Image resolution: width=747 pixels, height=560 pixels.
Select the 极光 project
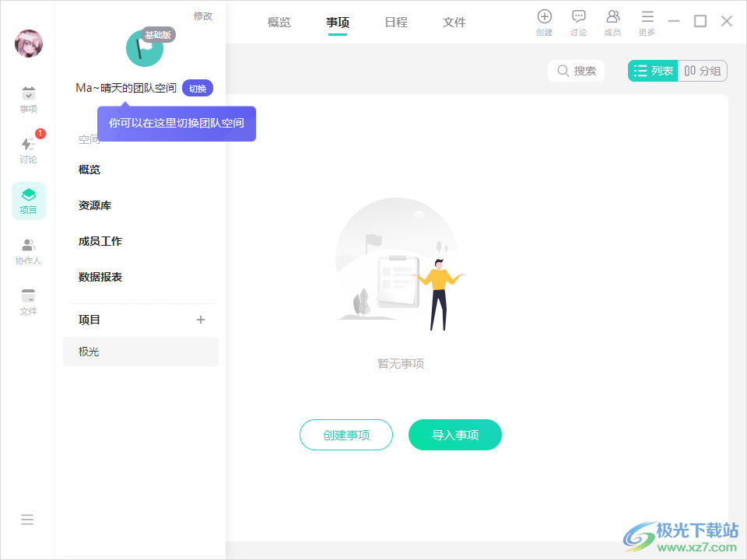click(88, 351)
